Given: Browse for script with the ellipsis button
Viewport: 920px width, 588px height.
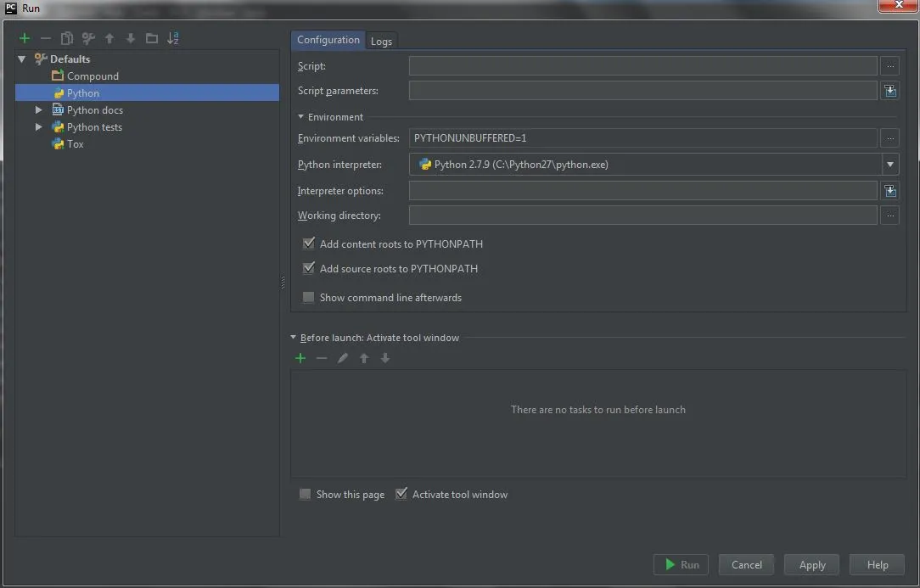Looking at the screenshot, I should pos(890,66).
